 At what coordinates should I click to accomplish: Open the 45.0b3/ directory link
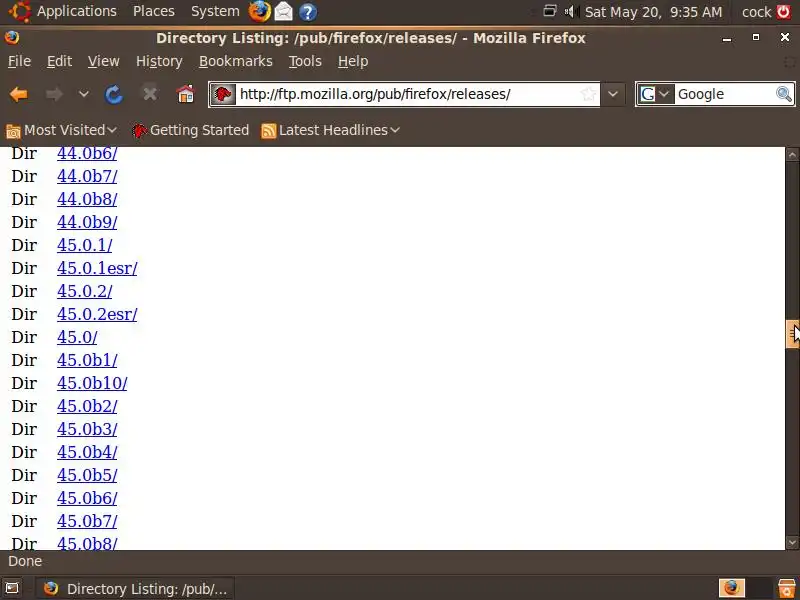coord(87,429)
